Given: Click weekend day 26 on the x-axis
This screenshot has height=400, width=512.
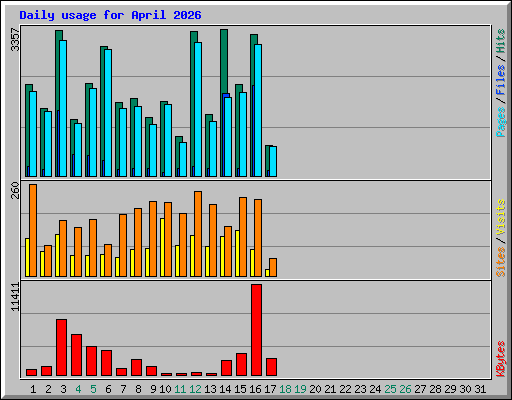Looking at the screenshot, I should pos(405,389).
